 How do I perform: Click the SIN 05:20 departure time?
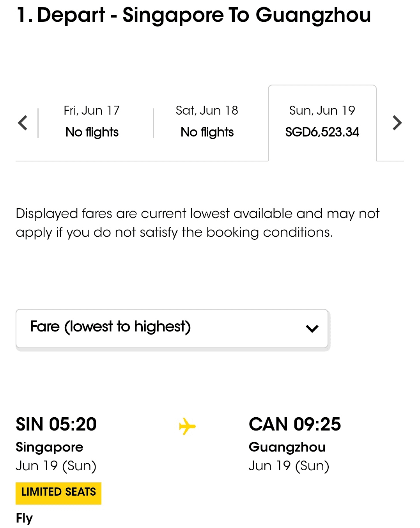coord(56,424)
